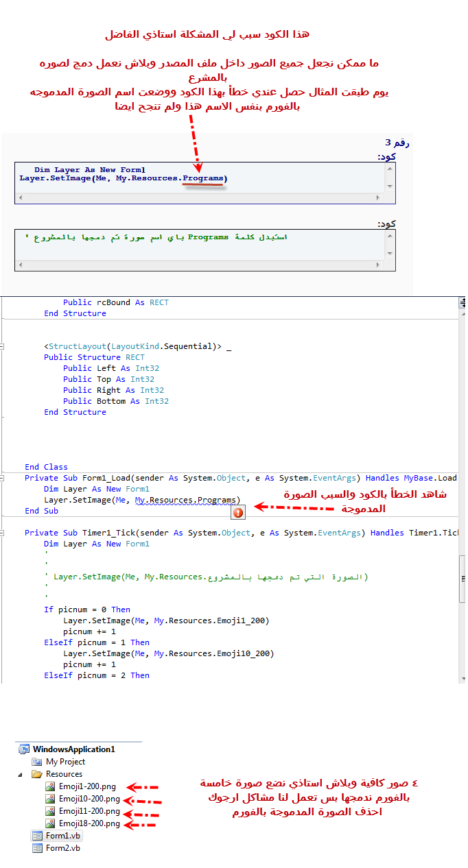
Task: Click the down arrow of first code box scrollbar
Action: click(x=390, y=186)
